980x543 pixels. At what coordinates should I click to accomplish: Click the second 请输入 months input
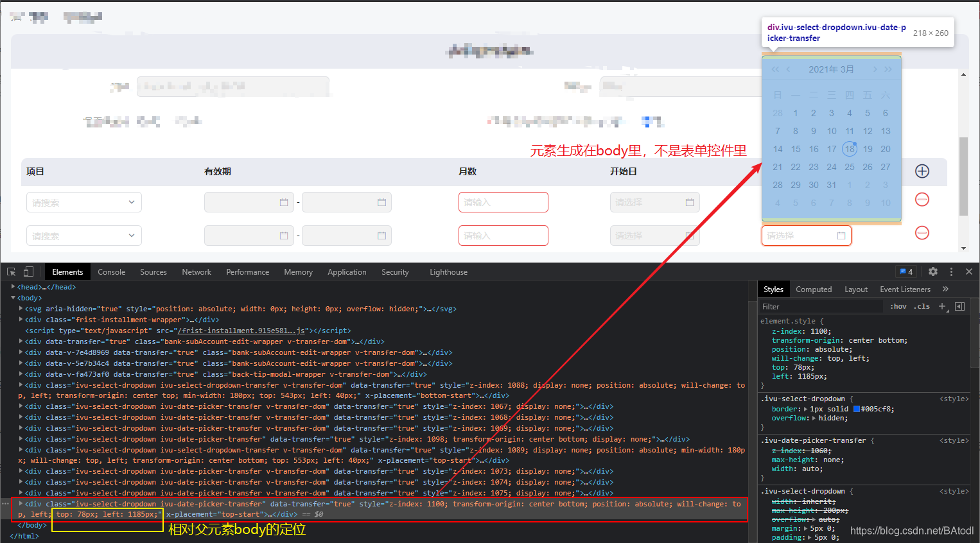[503, 236]
